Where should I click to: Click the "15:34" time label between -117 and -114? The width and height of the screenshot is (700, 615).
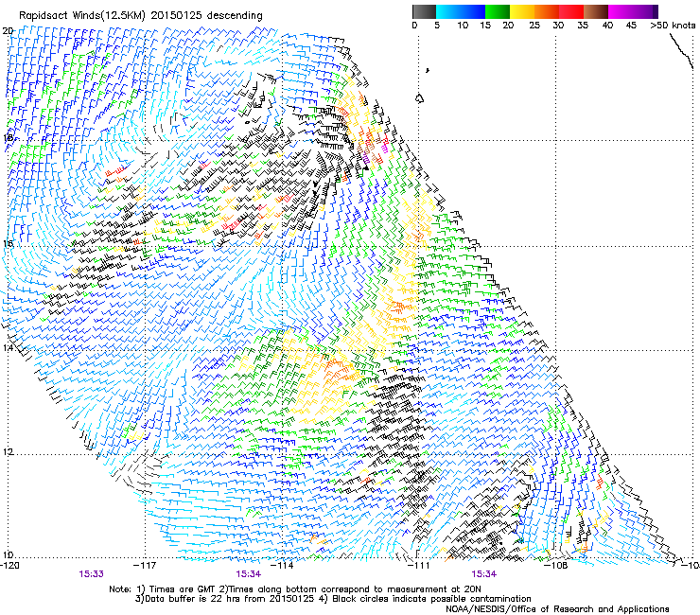point(249,574)
